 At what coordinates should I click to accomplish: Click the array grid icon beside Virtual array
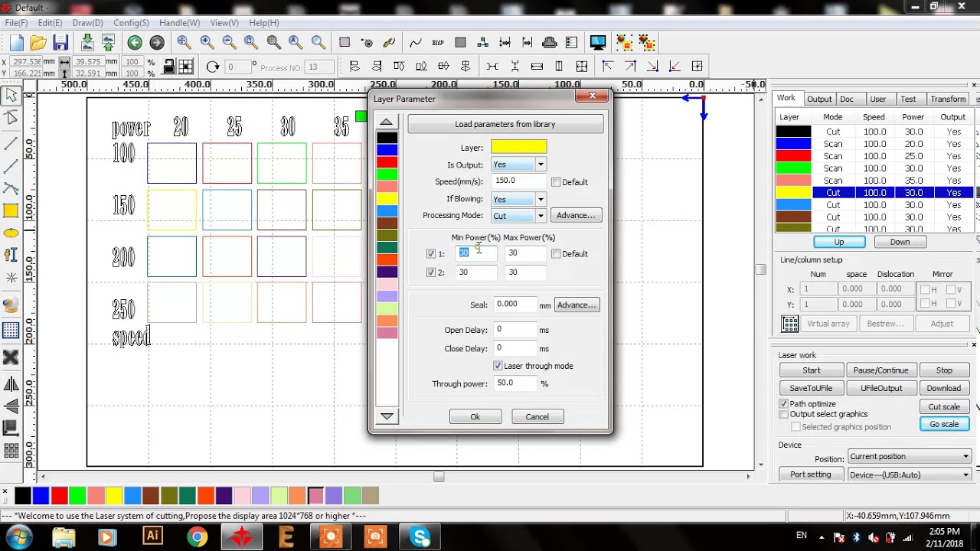(x=790, y=324)
